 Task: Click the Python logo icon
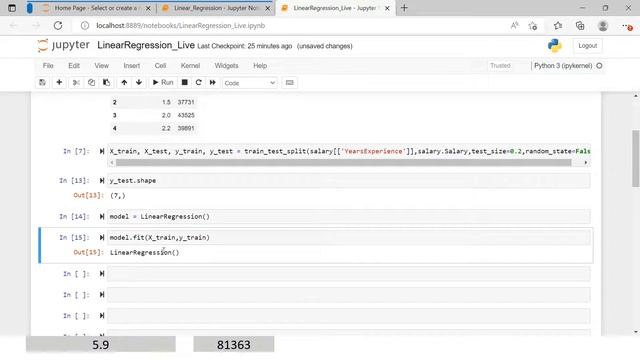(x=555, y=46)
